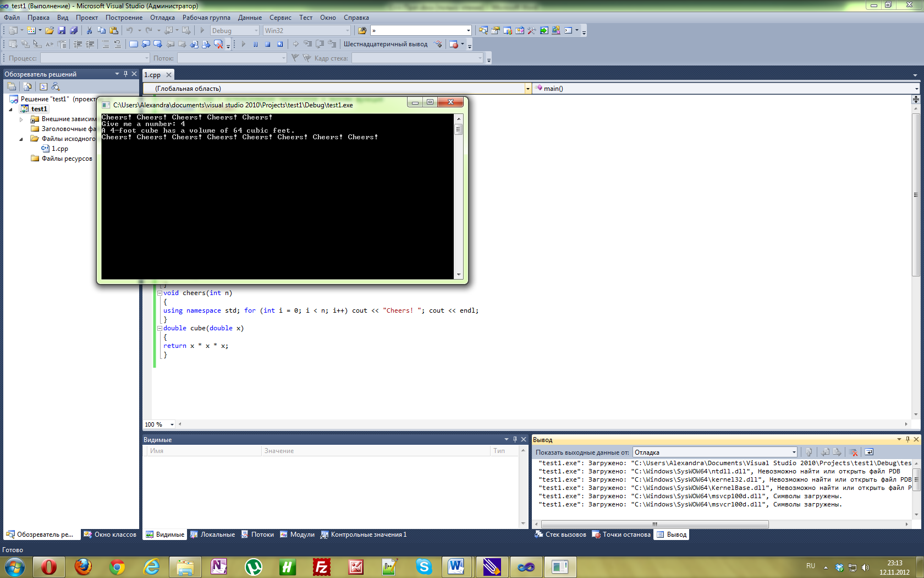This screenshot has width=924, height=578.
Task: Click the Find in Files icon
Action: (362, 30)
